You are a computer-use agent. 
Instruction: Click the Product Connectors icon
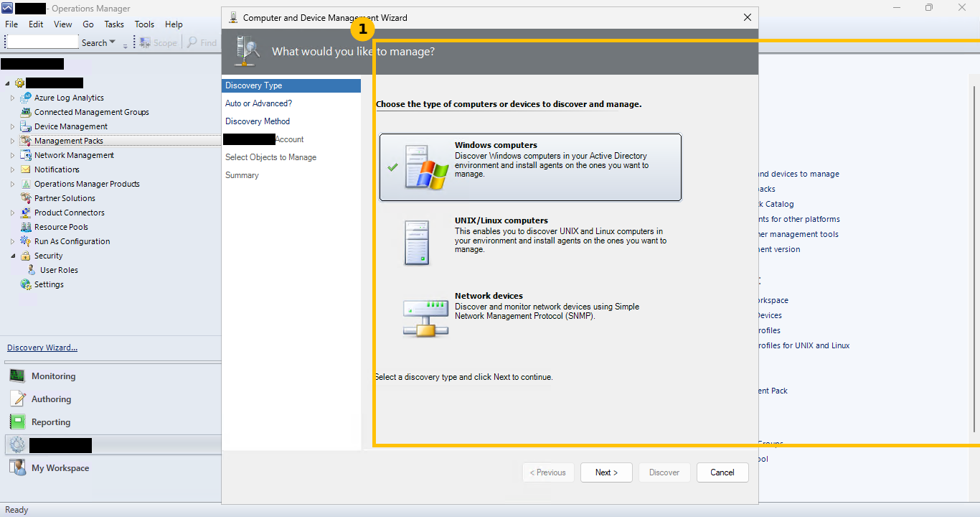pyautogui.click(x=26, y=213)
